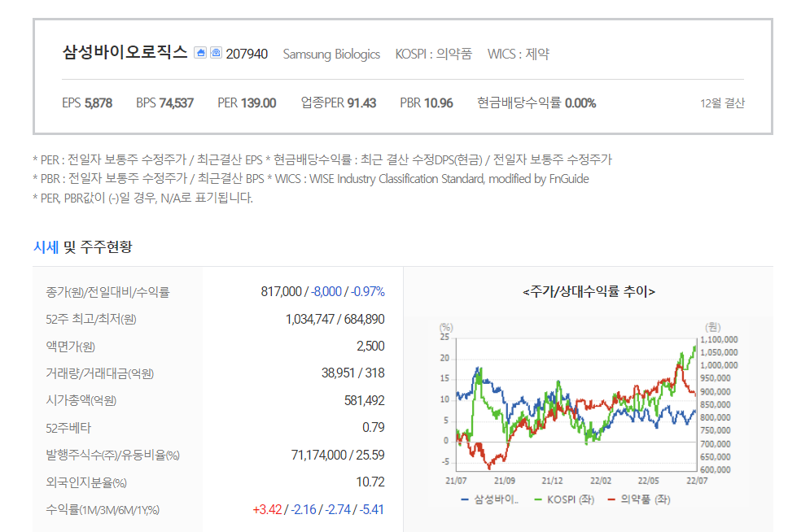
Task: Click the 12월 결산 label
Action: pyautogui.click(x=722, y=103)
